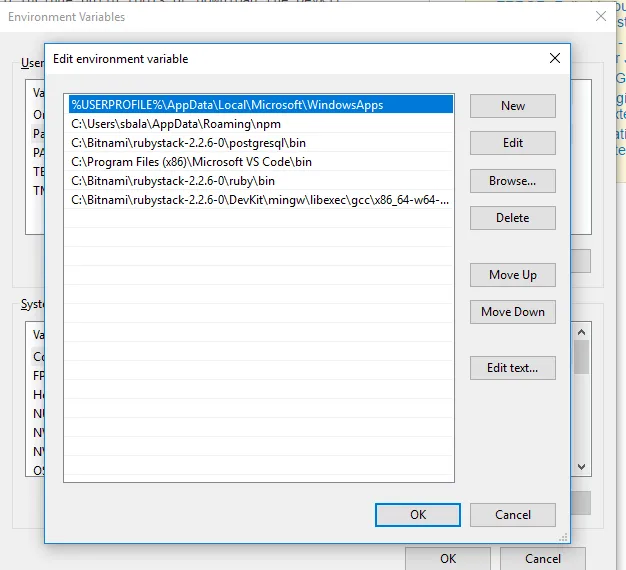Viewport: 626px width, 570px height.
Task: Click the system variables scrollbar thumb
Action: 581,357
